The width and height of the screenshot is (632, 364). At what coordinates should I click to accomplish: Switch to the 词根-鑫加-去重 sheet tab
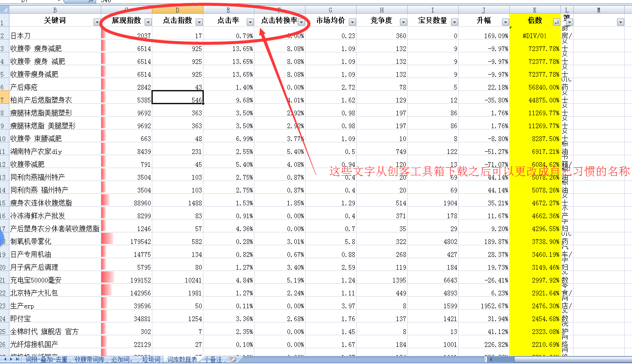coord(46,360)
